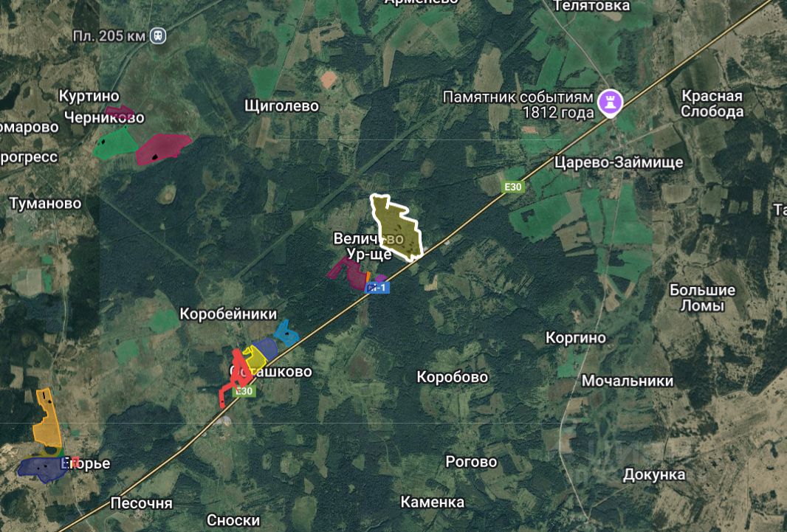Image resolution: width=787 pixels, height=532 pixels.
Task: Click the blue M-1 highway shield
Action: click(x=377, y=288)
